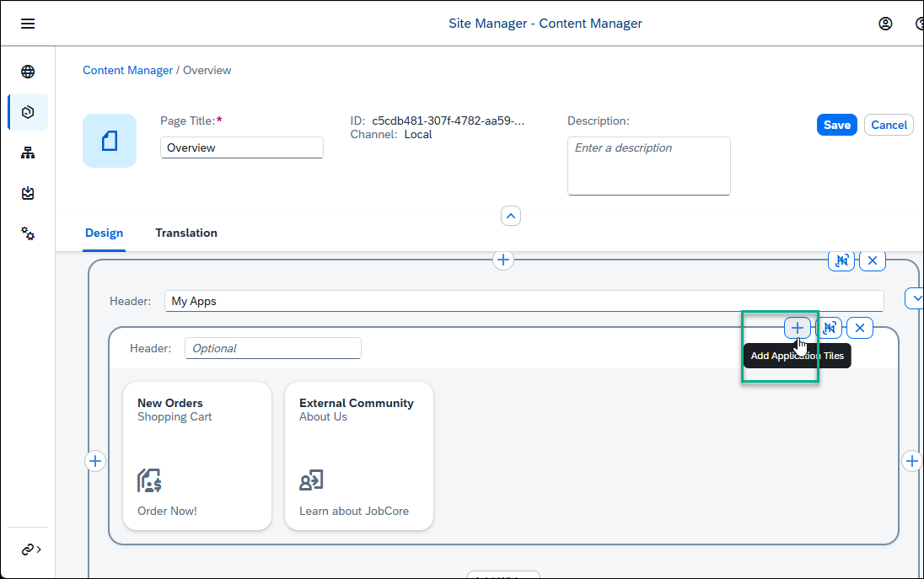Click the Save button
Viewport: 924px width, 579px height.
point(837,125)
